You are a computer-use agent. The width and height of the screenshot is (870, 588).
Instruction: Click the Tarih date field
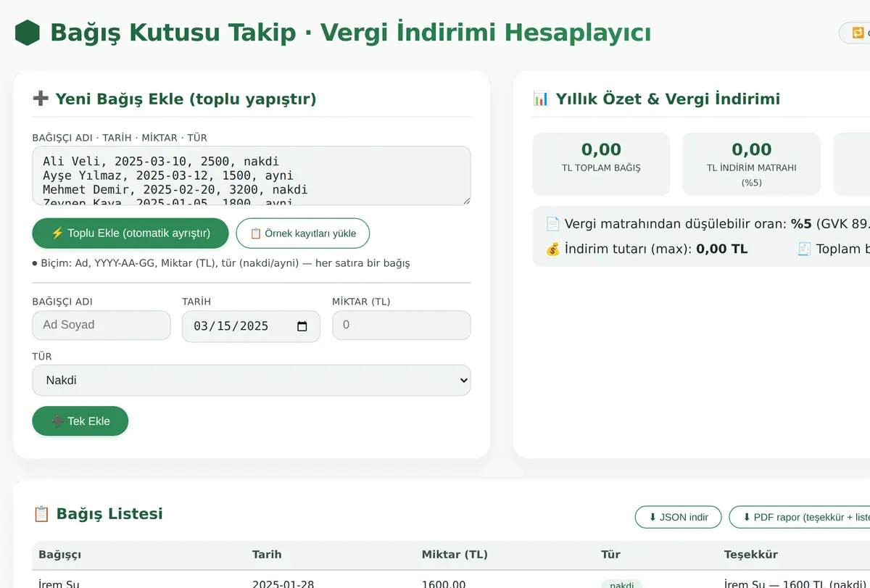pyautogui.click(x=251, y=326)
